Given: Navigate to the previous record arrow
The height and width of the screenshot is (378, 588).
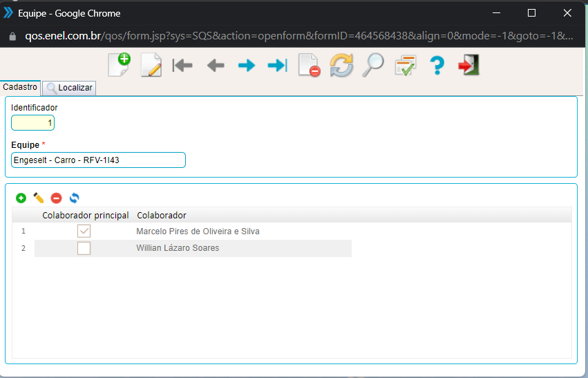Looking at the screenshot, I should pos(215,66).
